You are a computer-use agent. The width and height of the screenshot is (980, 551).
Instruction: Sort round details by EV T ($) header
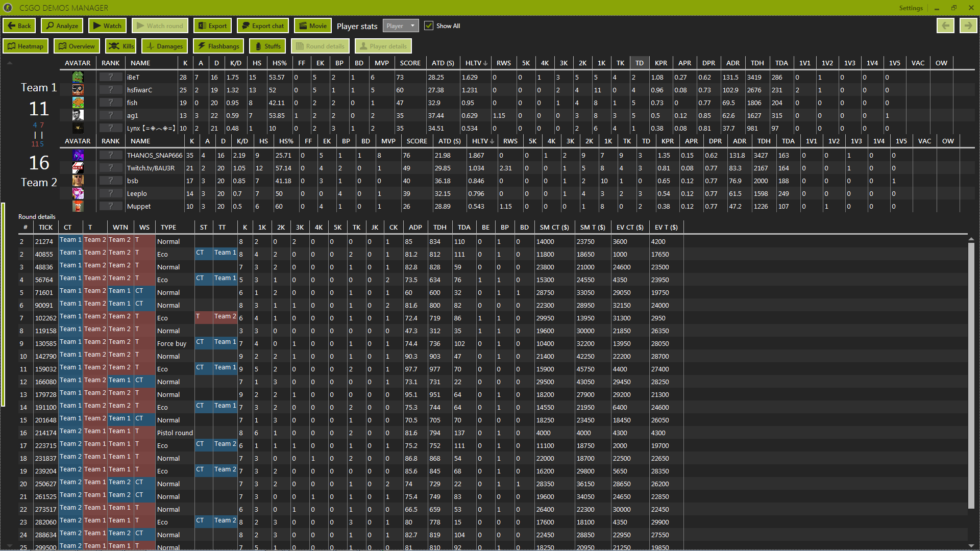tap(666, 228)
